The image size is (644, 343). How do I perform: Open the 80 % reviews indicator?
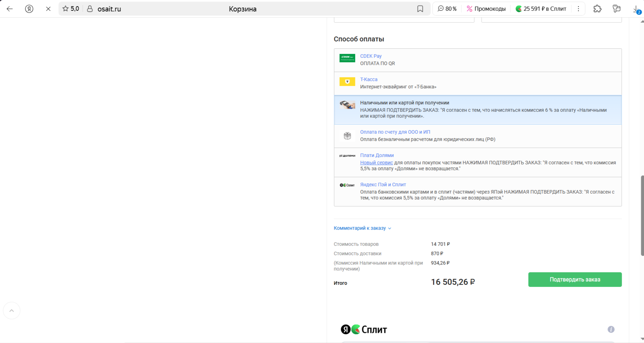tap(447, 9)
